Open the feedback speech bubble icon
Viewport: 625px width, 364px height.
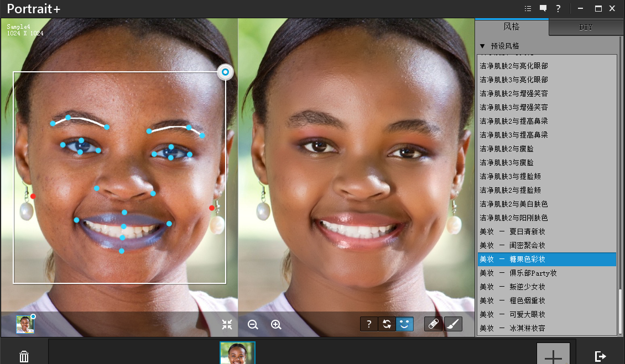pyautogui.click(x=543, y=8)
